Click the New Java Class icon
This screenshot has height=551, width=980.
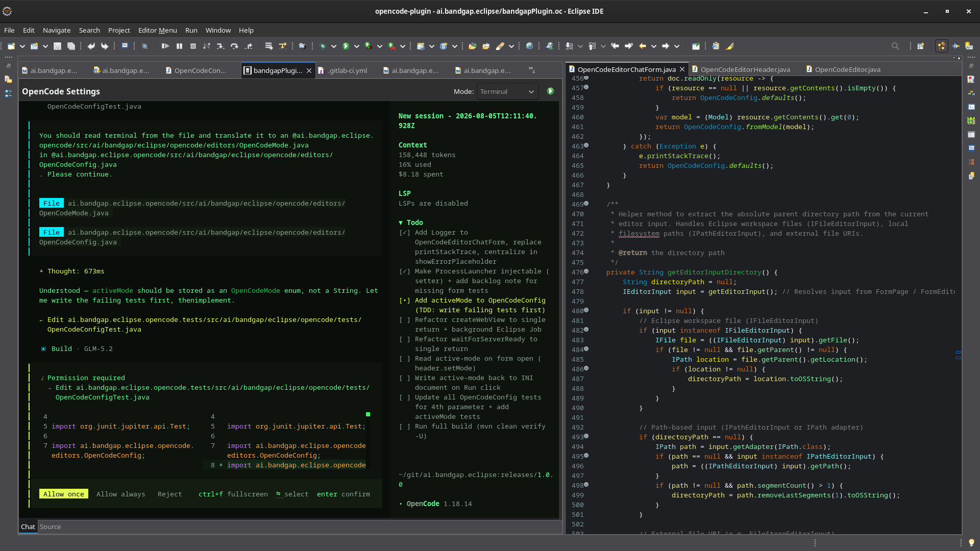click(x=444, y=46)
